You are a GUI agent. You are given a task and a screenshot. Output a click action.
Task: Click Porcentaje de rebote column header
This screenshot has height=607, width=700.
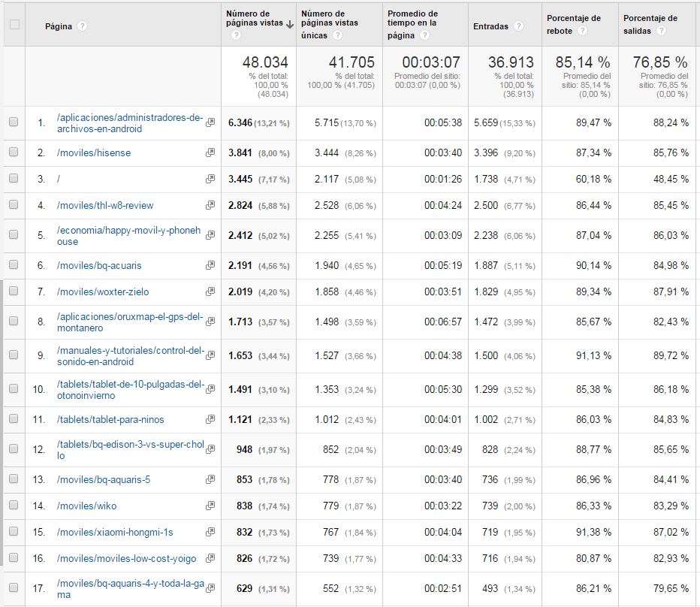click(x=574, y=19)
